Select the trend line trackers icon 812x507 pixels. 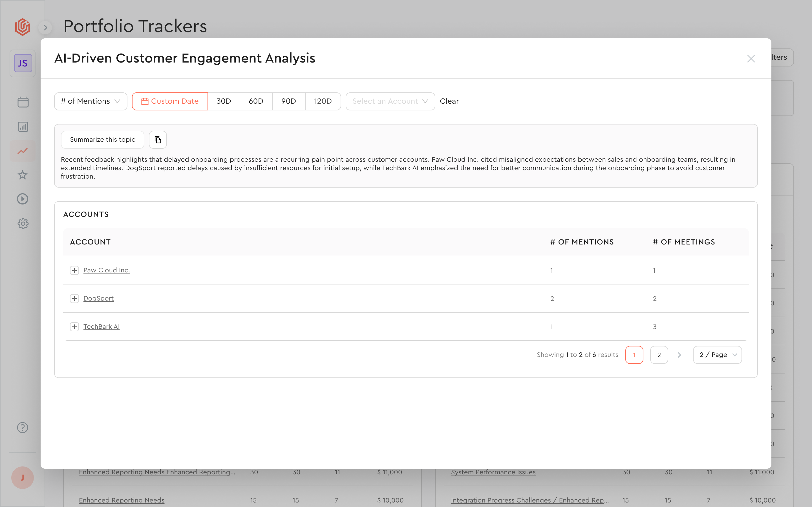coord(23,151)
